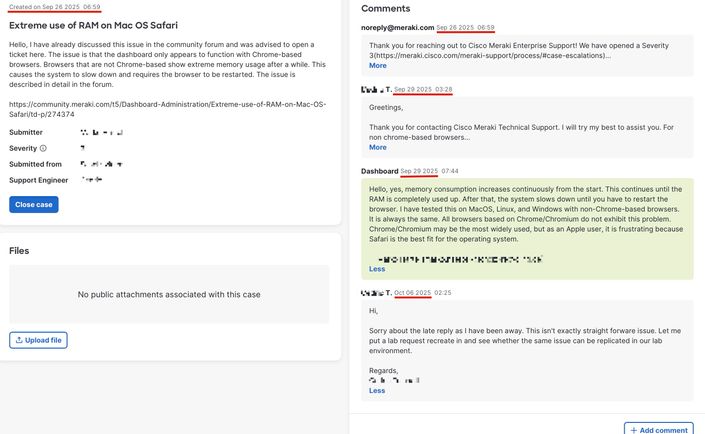This screenshot has width=705, height=434.
Task: Expand the Sep 29 03:28 comment via More
Action: point(377,147)
